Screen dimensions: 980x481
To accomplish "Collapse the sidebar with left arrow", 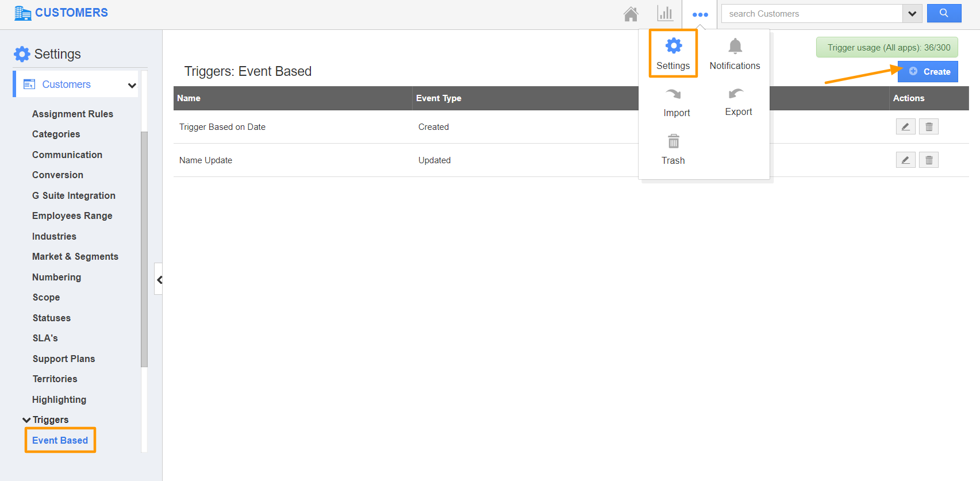I will click(x=159, y=279).
